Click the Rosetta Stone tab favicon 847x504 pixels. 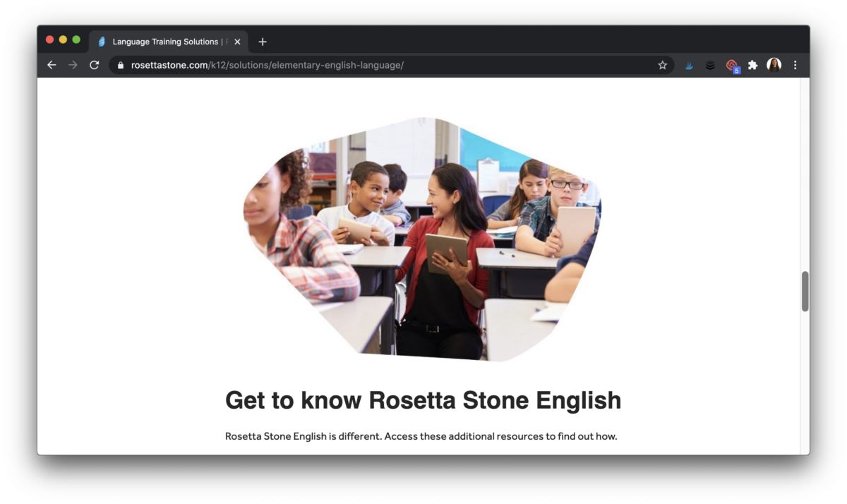point(101,41)
